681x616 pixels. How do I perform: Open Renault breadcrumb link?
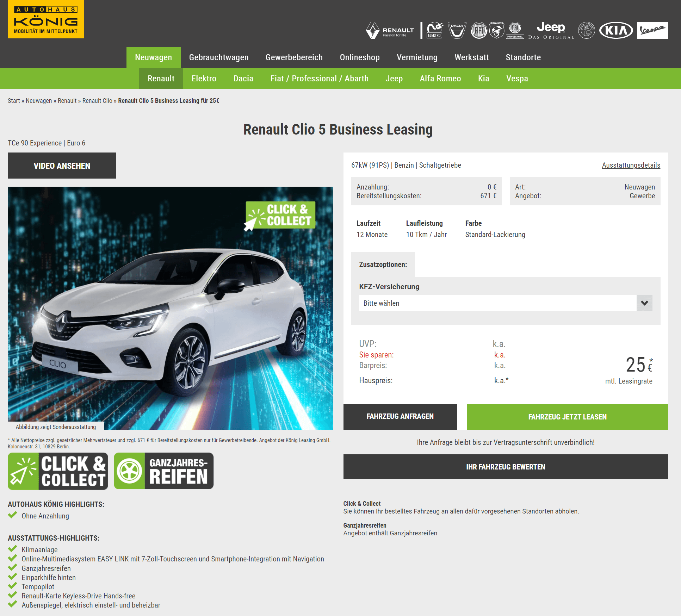[67, 101]
